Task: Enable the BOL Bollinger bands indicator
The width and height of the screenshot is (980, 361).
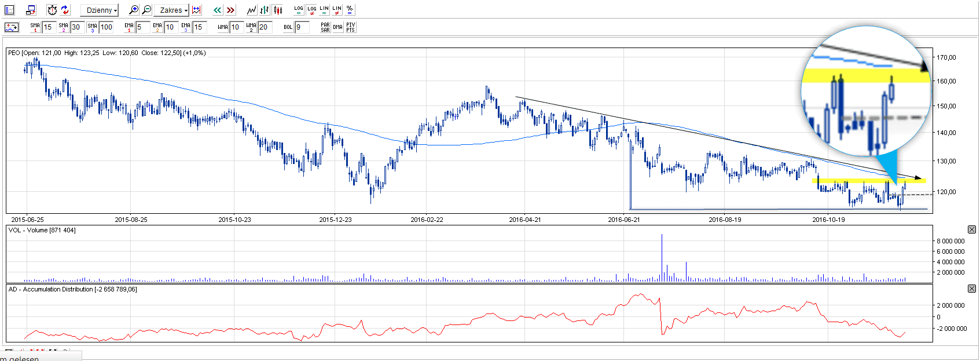Action: [x=288, y=27]
